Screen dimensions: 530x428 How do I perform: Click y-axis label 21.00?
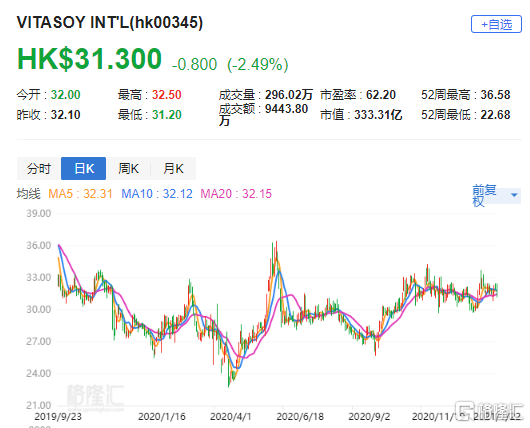39,405
